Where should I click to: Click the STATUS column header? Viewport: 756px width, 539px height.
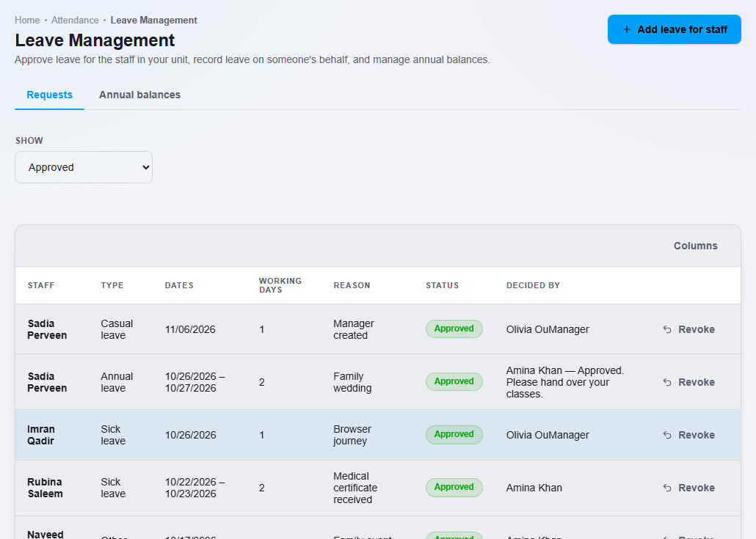[x=442, y=286]
